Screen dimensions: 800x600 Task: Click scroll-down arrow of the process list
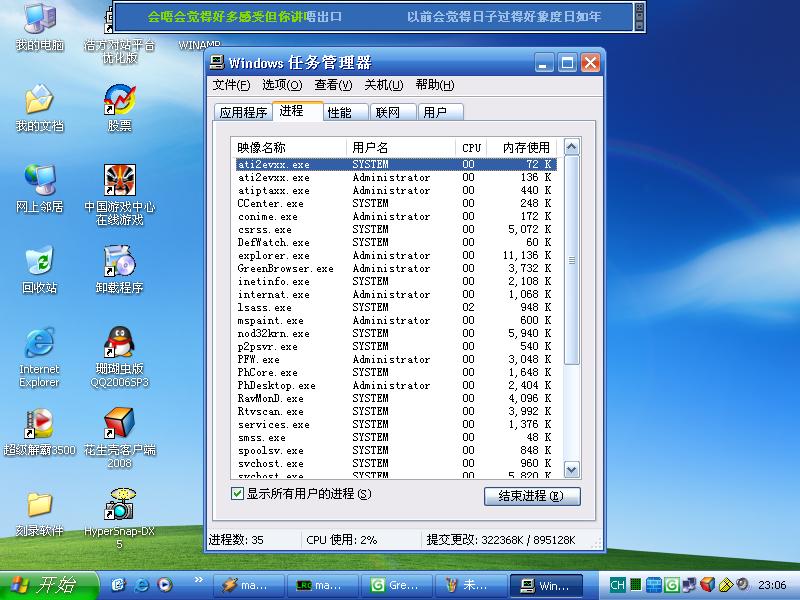click(x=572, y=469)
